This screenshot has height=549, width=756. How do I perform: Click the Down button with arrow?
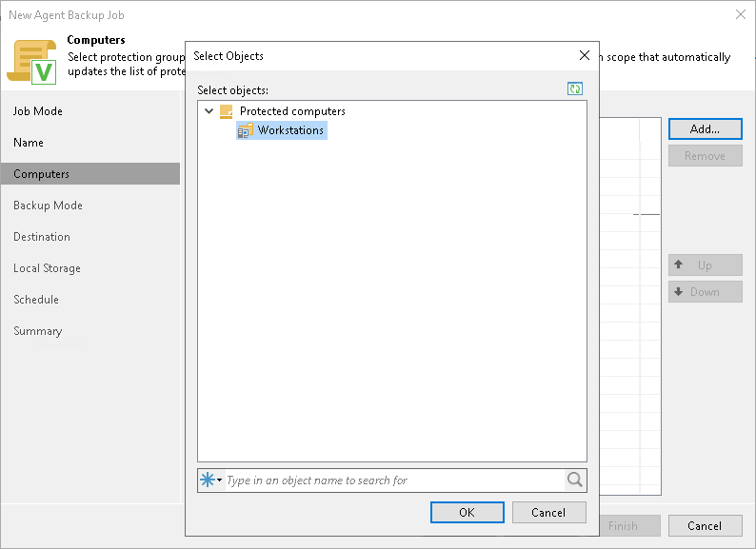tap(705, 292)
